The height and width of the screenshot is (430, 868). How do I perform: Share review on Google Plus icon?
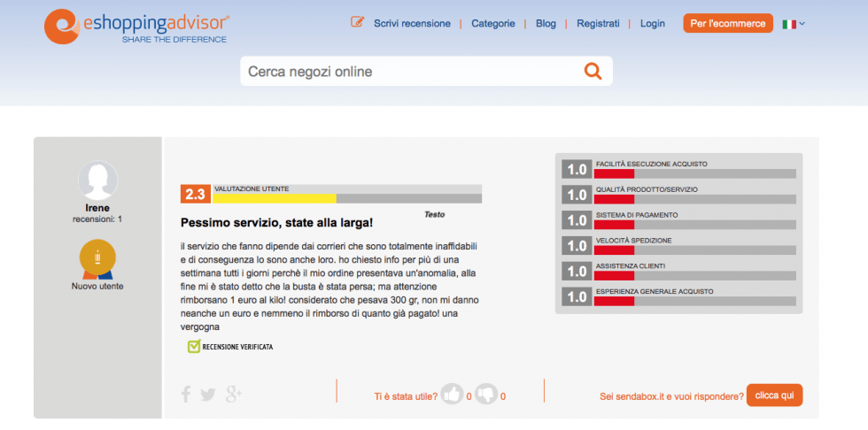234,395
